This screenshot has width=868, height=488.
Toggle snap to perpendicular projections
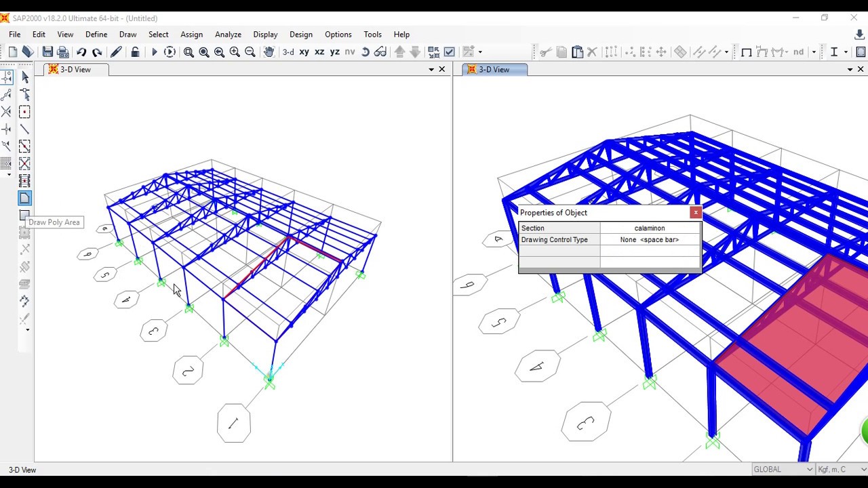pos(7,129)
